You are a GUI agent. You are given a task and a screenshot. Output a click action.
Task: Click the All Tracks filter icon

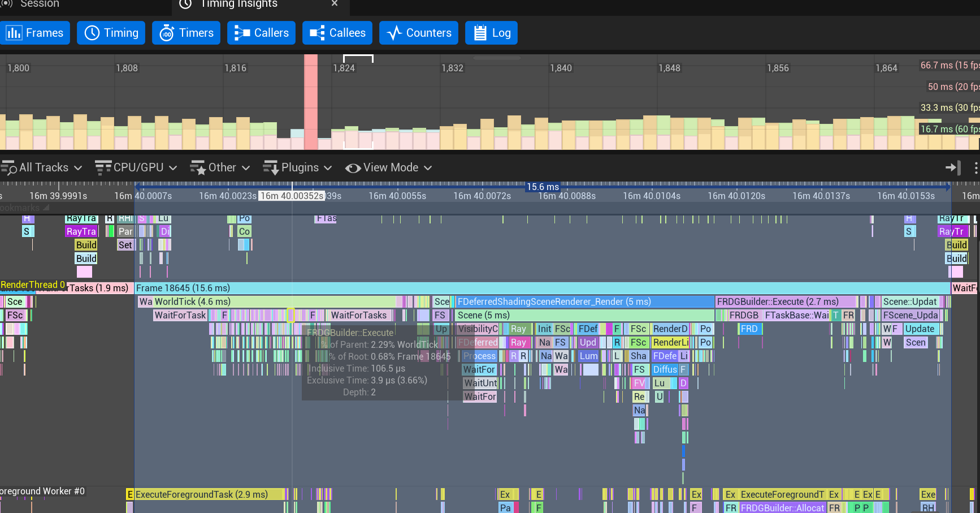tap(9, 167)
